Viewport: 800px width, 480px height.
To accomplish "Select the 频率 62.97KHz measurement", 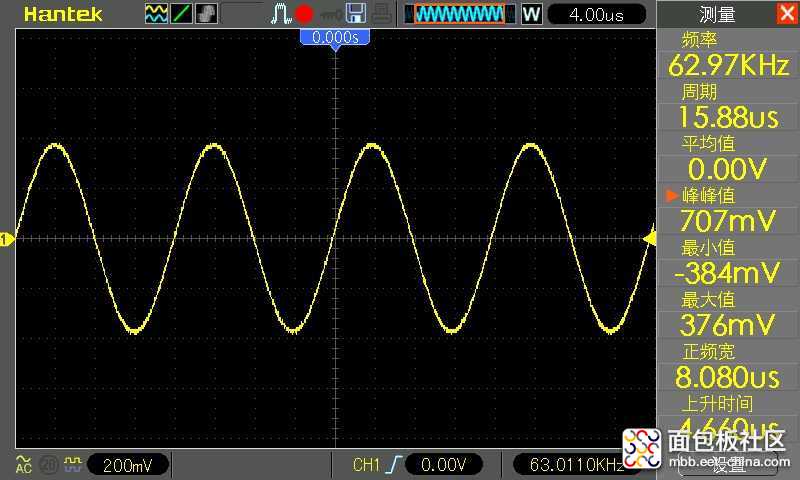I will 728,55.
